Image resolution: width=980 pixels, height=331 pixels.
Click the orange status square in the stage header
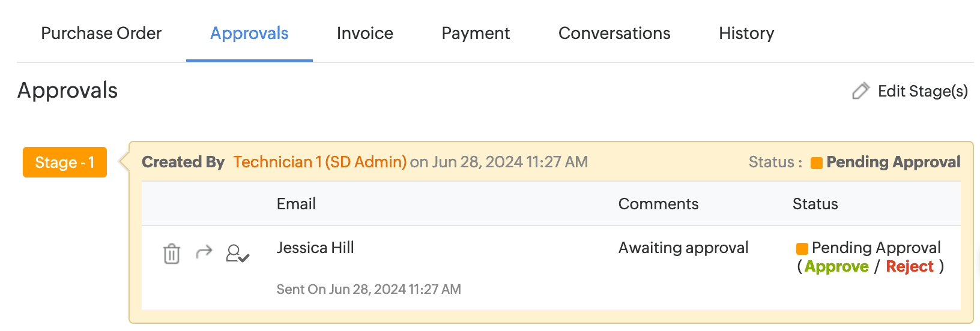[816, 163]
